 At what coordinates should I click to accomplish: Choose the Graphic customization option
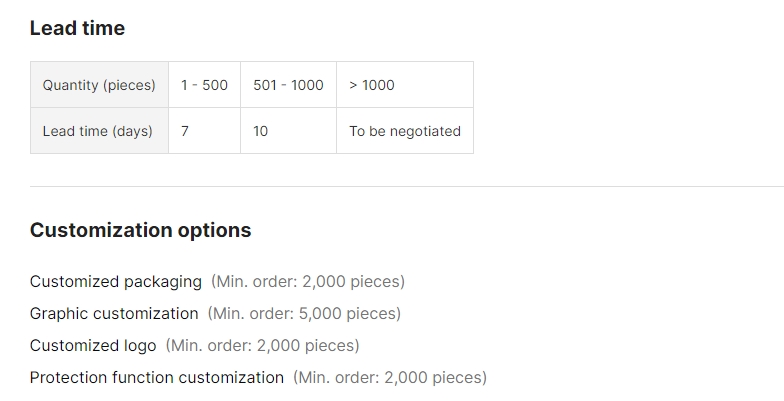click(x=114, y=314)
